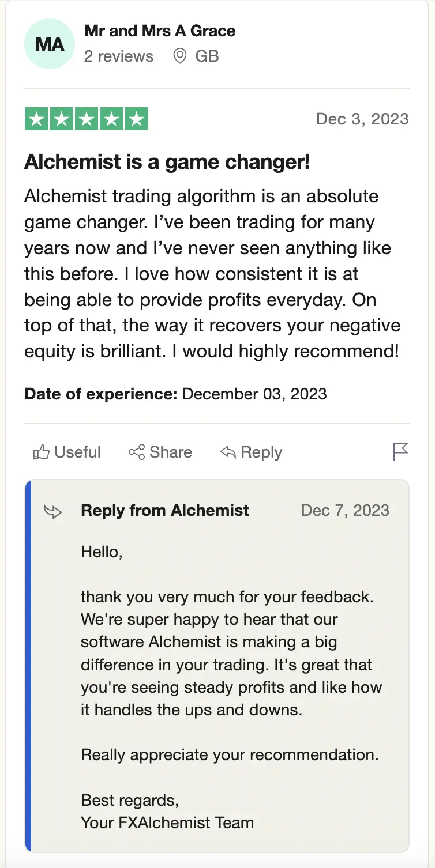Click the first green rating star
The height and width of the screenshot is (868, 435).
37,119
